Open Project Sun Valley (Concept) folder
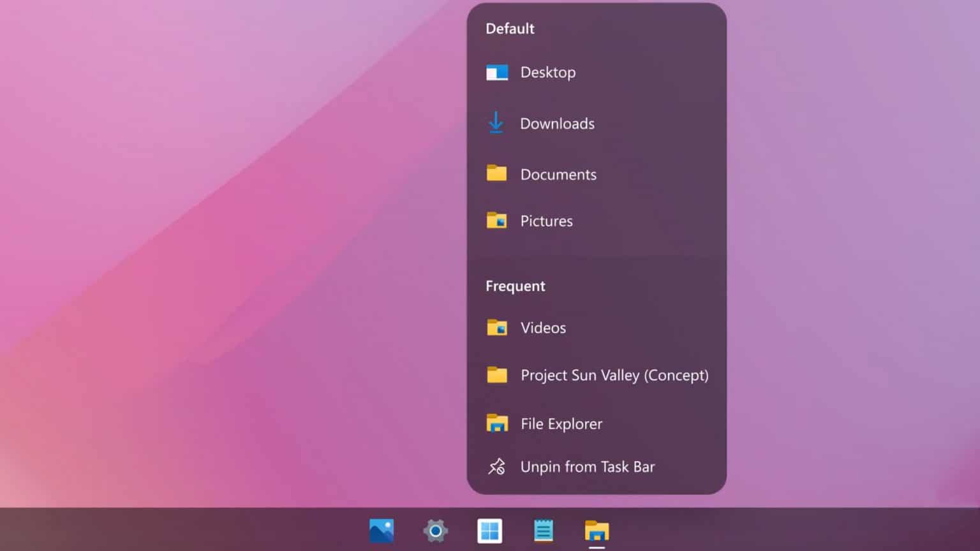Image resolution: width=980 pixels, height=551 pixels. pos(614,375)
